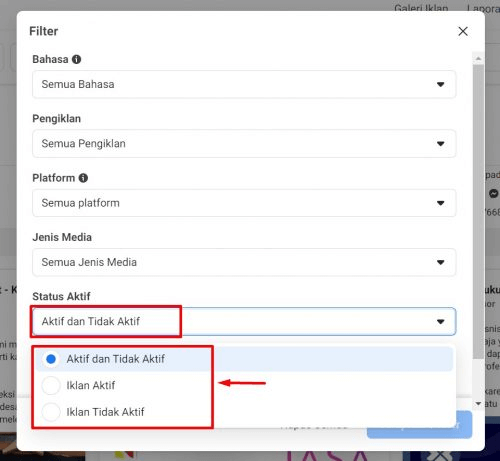Image resolution: width=500 pixels, height=461 pixels.
Task: Click the scrollbar down arrow in the dialog
Action: [x=478, y=404]
